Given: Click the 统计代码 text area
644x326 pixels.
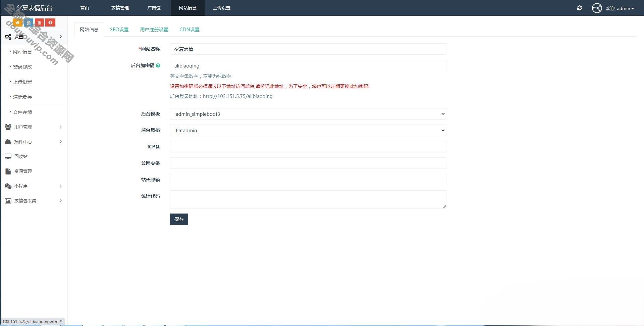Looking at the screenshot, I should [x=308, y=199].
